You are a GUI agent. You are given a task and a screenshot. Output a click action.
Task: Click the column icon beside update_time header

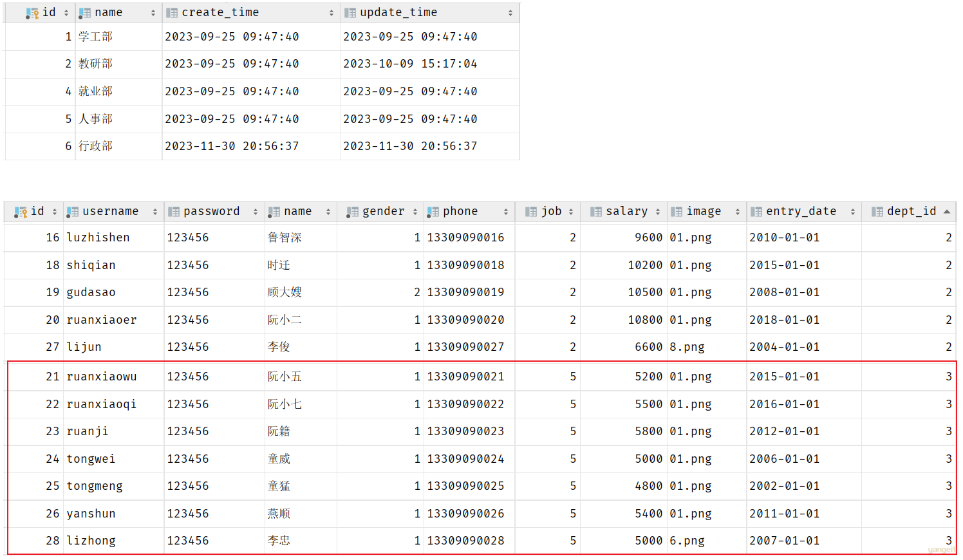pos(350,13)
